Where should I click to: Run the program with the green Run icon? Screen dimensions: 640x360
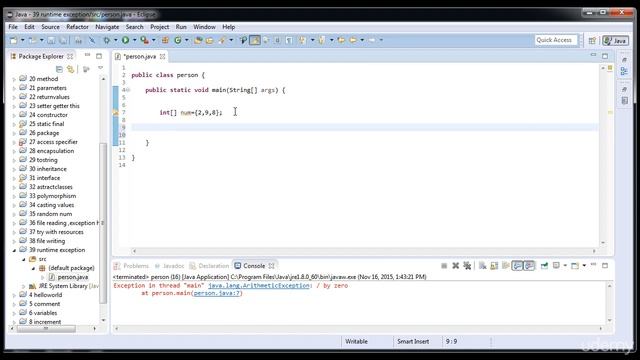tap(125, 40)
